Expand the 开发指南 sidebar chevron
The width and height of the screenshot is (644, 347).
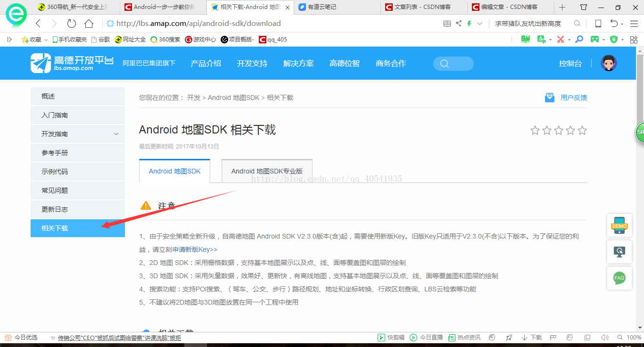pyautogui.click(x=116, y=134)
